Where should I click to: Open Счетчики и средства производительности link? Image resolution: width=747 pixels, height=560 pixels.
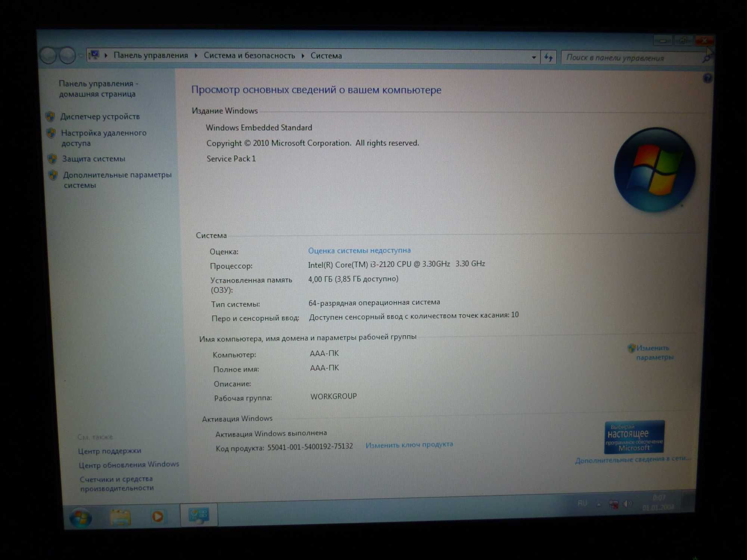click(117, 483)
